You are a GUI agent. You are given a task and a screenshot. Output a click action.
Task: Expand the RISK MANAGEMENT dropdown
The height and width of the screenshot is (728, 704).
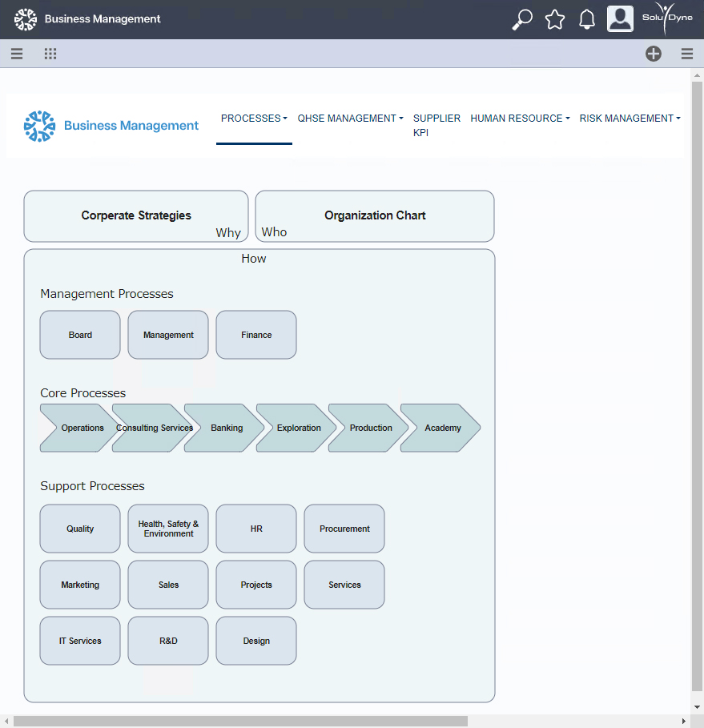coord(630,118)
